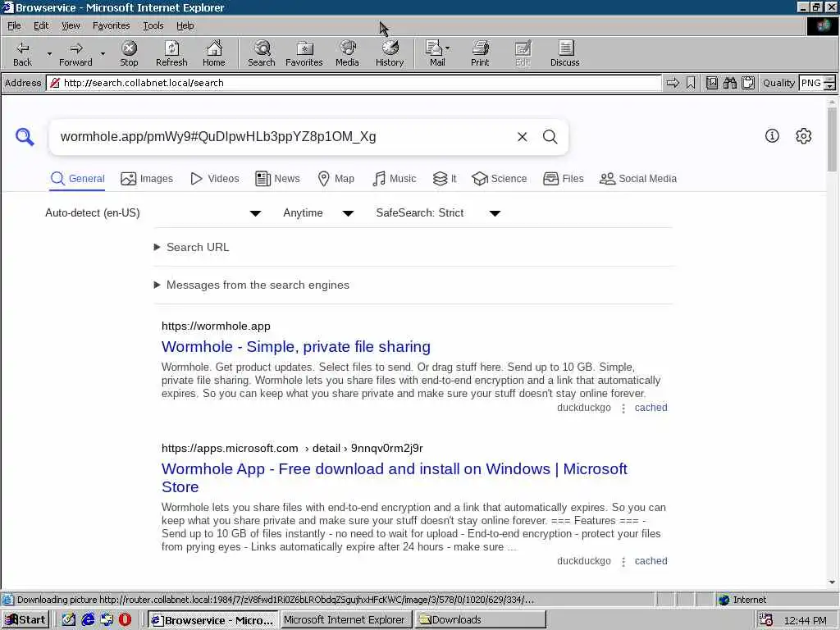
Task: Clear the search query with the X
Action: 523,137
